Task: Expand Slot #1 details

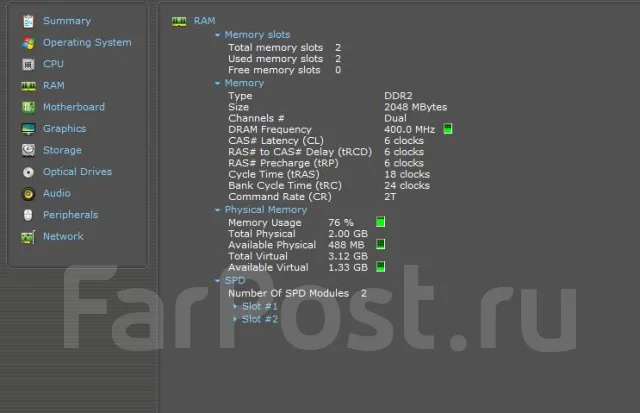Action: 235,306
